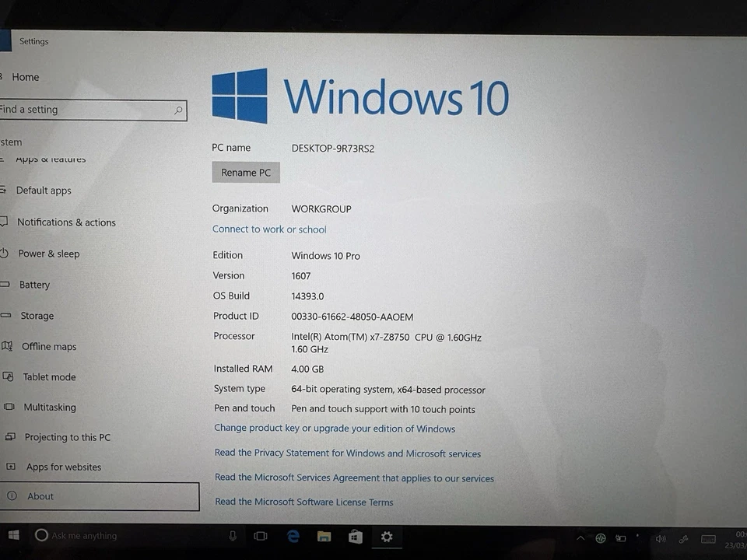Click the Rename PC button
Image resolution: width=747 pixels, height=560 pixels.
[246, 172]
